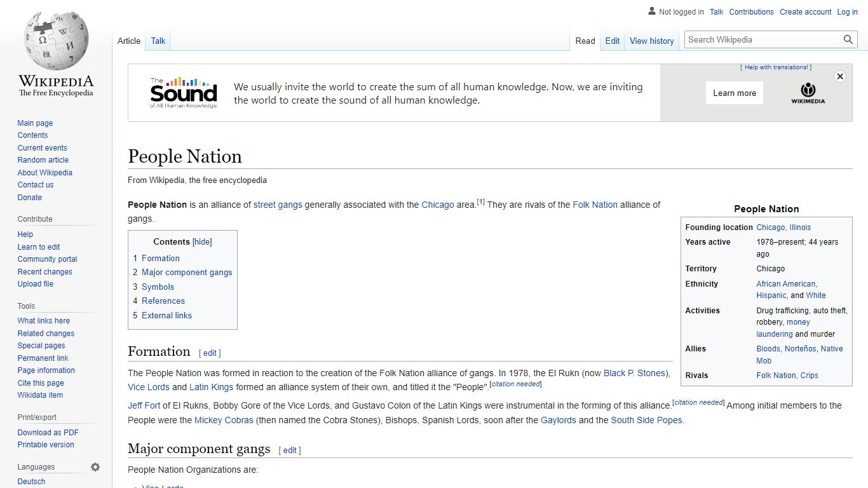Open Folk Nation link in intro sentence
This screenshot has width=868, height=488.
[x=595, y=205]
